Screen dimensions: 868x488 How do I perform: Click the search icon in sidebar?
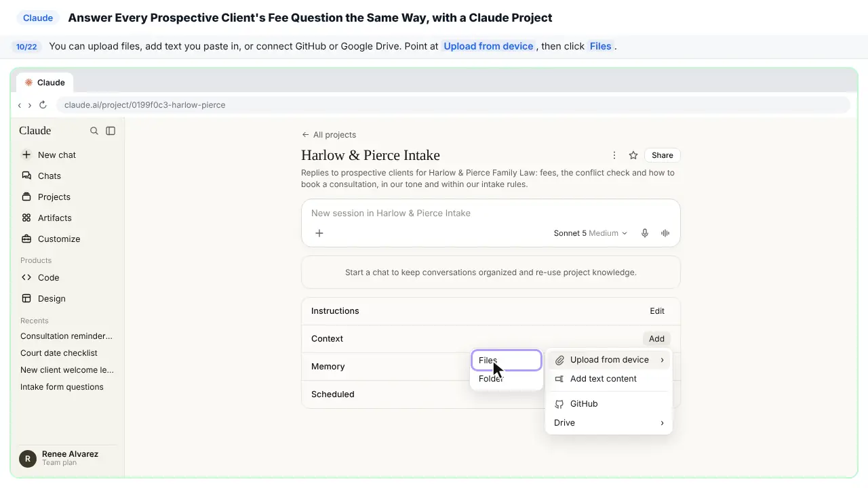point(94,131)
